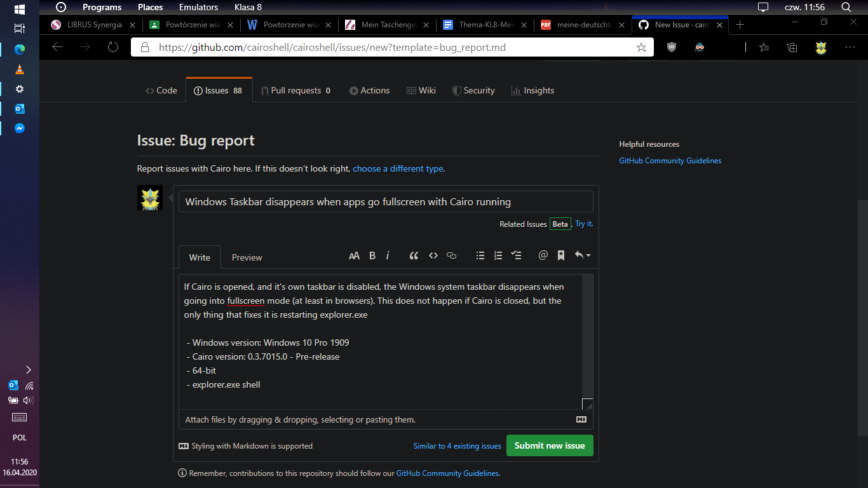Open the heading size tool
The height and width of the screenshot is (488, 868).
354,255
